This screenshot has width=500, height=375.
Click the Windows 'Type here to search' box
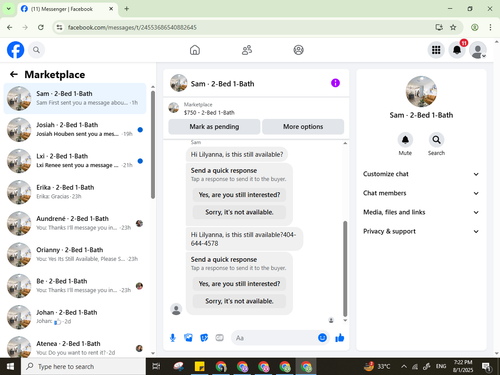coord(83,367)
